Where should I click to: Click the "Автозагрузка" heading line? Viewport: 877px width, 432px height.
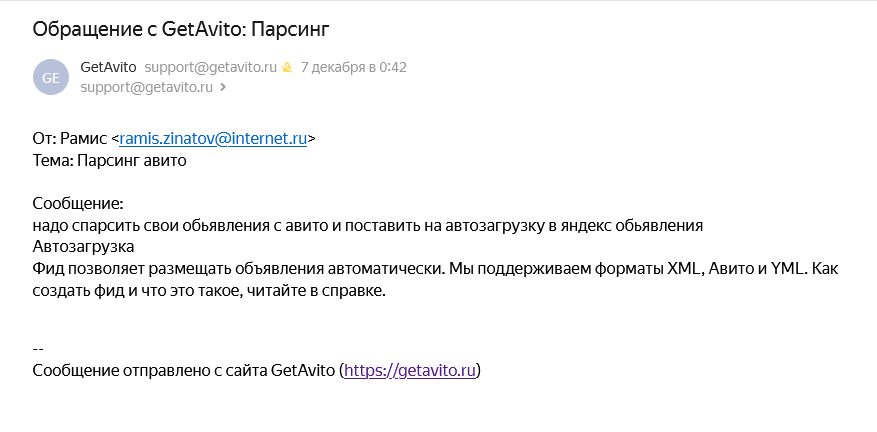(83, 246)
